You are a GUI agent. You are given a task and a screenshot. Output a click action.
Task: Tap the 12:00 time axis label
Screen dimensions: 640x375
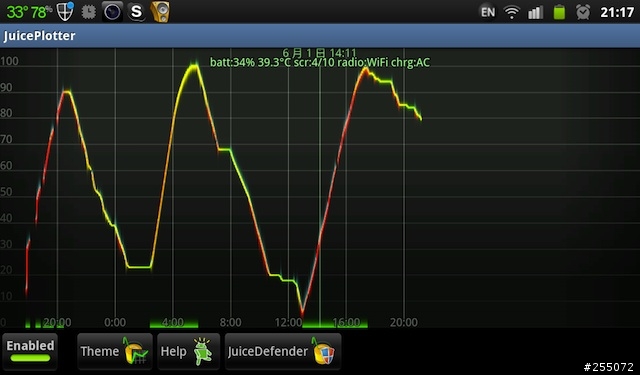[x=288, y=322]
